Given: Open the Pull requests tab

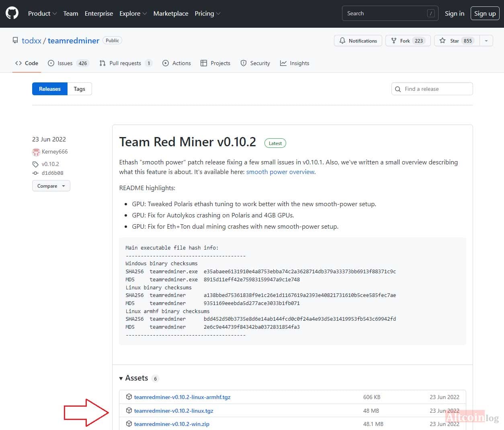Looking at the screenshot, I should click(x=126, y=63).
